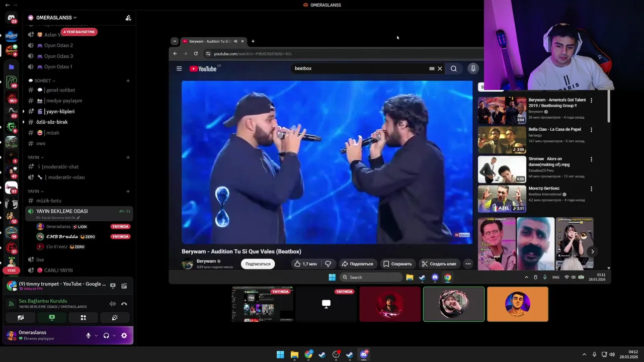Viewport: 644px width, 362px height.
Task: Open microphone input options arrow
Action: (x=96, y=335)
